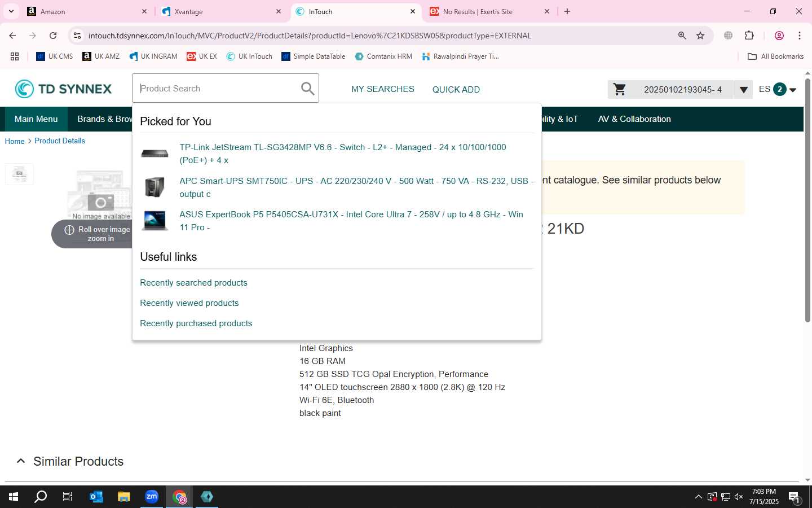
Task: Open the UK AMZ bookmark
Action: (x=101, y=56)
